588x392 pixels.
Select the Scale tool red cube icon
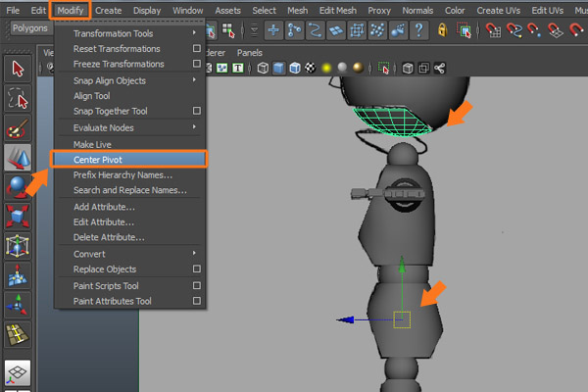[18, 216]
